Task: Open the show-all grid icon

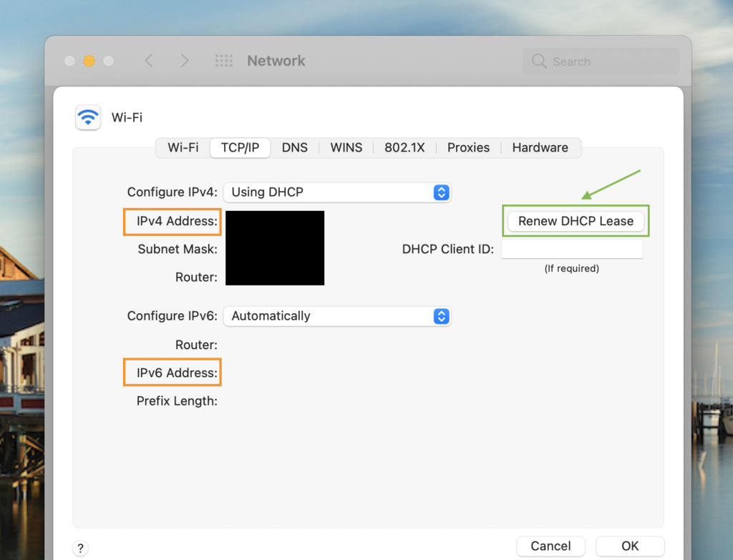Action: tap(224, 61)
